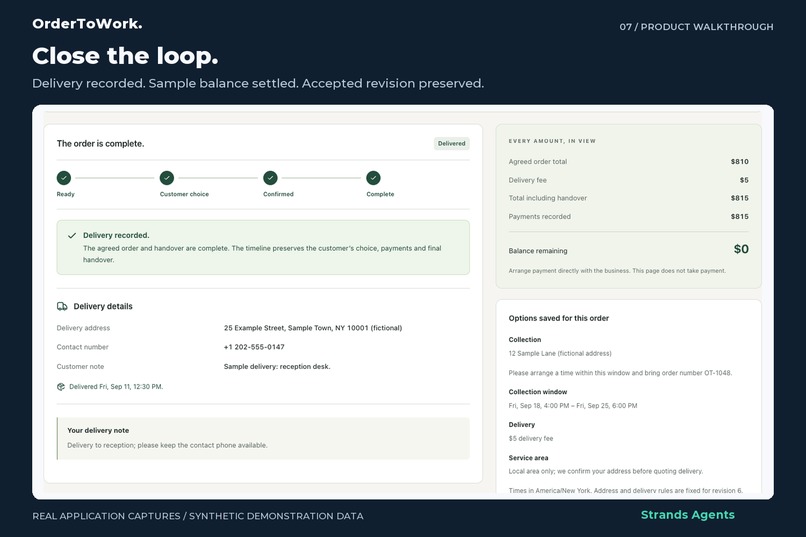Click '12 Sample Lane (fictional address)' text
This screenshot has width=806, height=537.
point(560,354)
